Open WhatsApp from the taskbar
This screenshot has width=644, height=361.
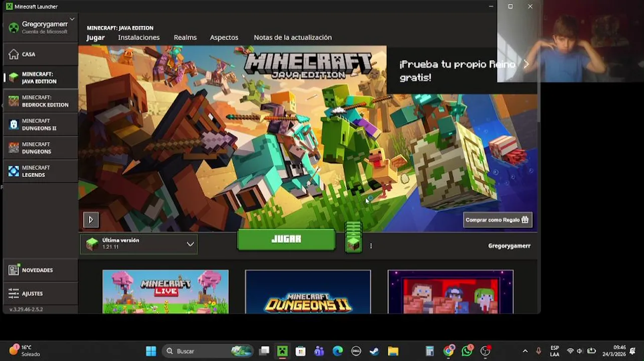click(467, 350)
